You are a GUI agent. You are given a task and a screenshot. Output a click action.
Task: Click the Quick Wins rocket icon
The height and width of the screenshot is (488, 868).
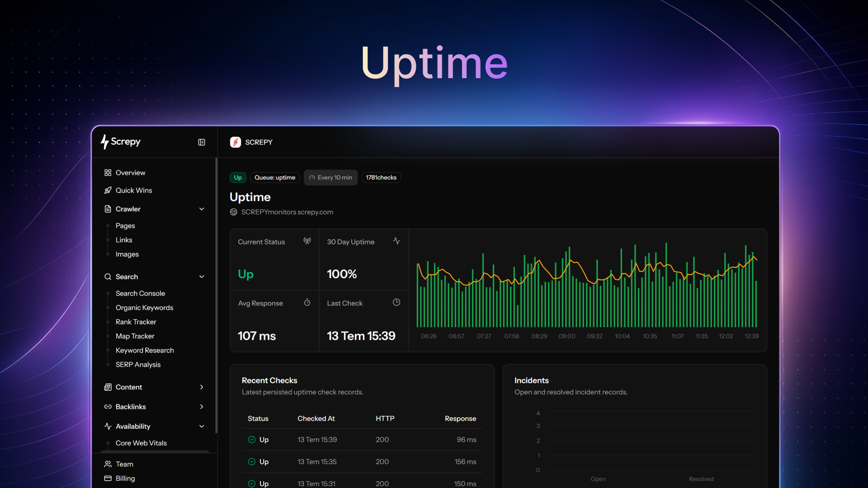tap(108, 190)
